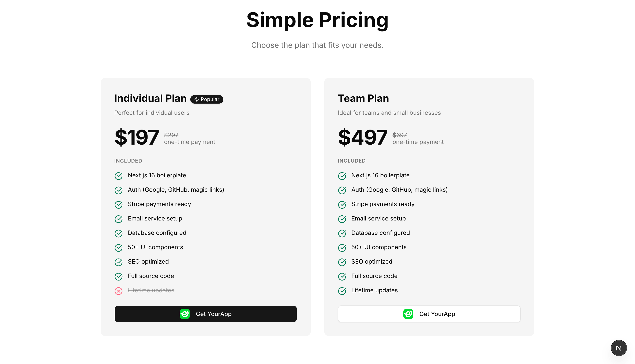635x364 pixels.
Task: Click the checkmark beside Database configured on Team Plan
Action: point(342,233)
